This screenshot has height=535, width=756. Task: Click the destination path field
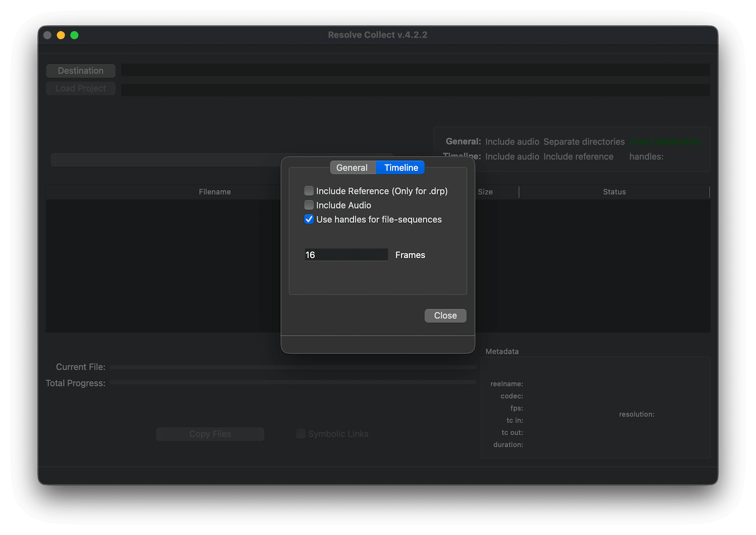(x=415, y=70)
